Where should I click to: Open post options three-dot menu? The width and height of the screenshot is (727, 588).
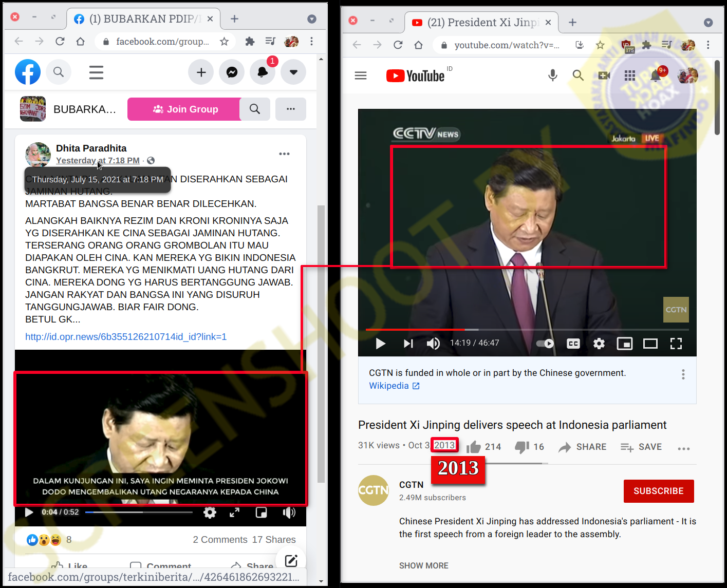click(284, 154)
